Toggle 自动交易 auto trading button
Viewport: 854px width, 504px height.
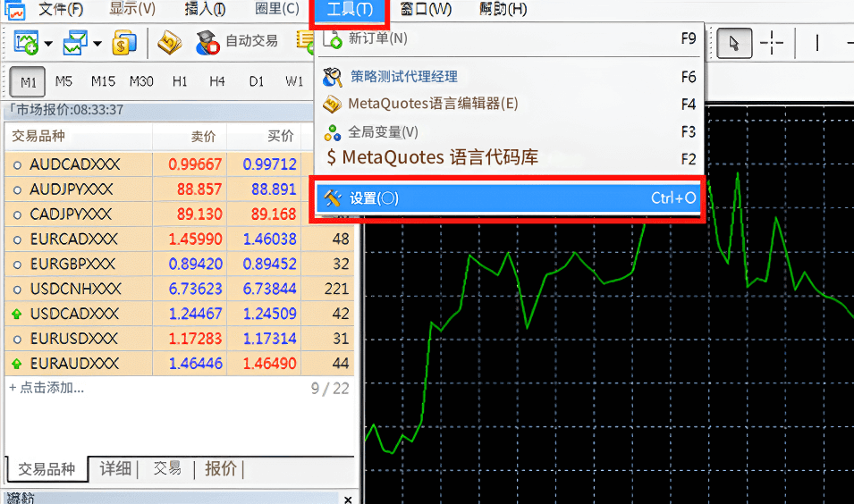coord(237,42)
